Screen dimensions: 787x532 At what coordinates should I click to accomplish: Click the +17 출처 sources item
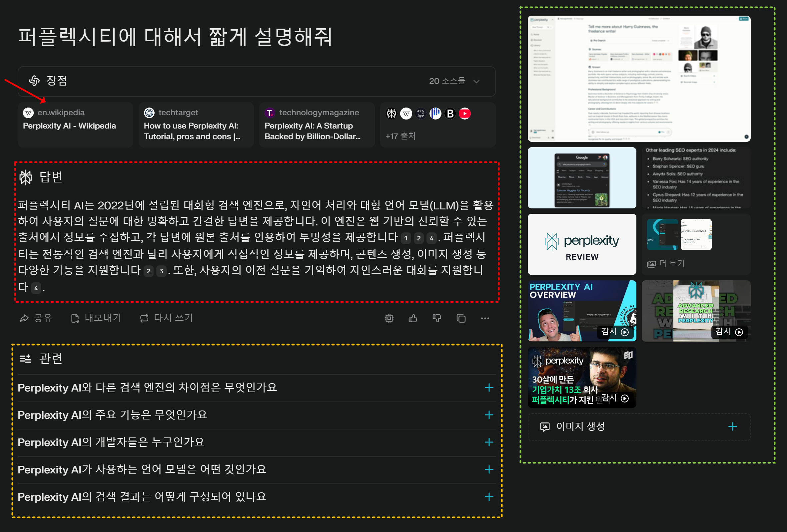[x=401, y=136]
